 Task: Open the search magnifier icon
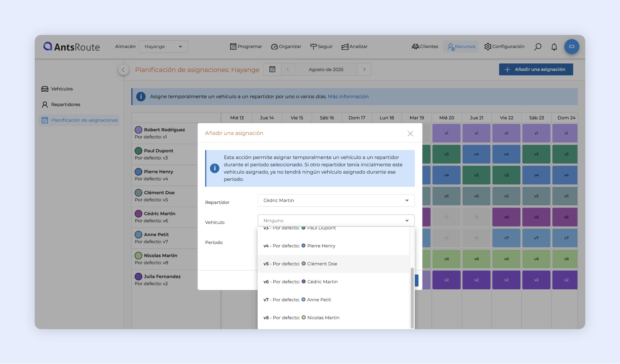(x=538, y=46)
